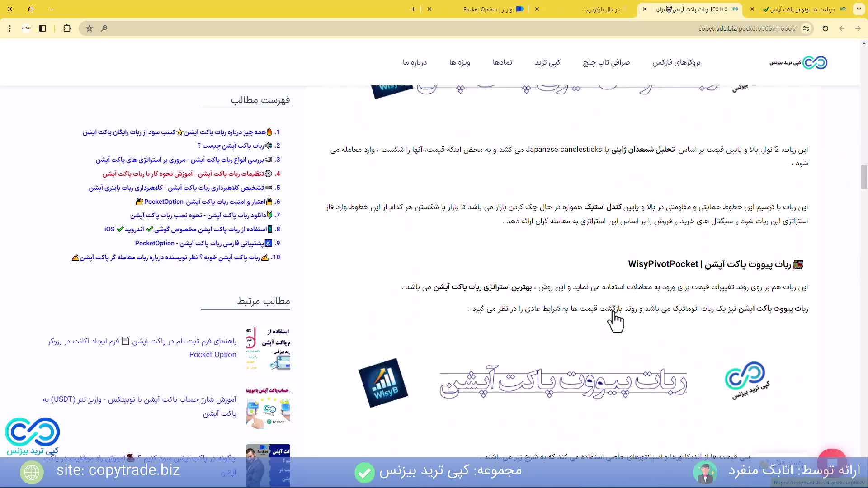Image resolution: width=868 pixels, height=488 pixels.
Task: Open the pink support chat bubble
Action: point(832,463)
